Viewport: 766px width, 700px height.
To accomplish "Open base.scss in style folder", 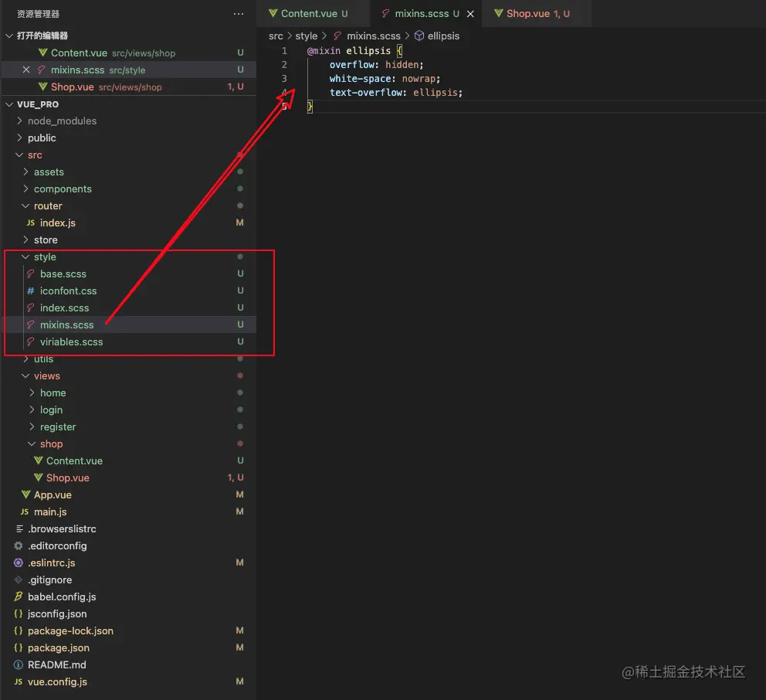I will [129, 274].
